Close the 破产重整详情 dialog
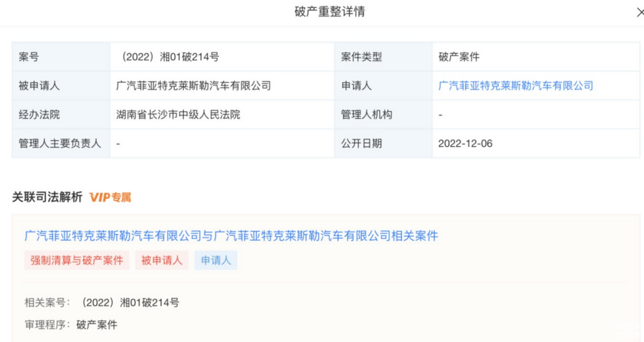 pos(639,12)
